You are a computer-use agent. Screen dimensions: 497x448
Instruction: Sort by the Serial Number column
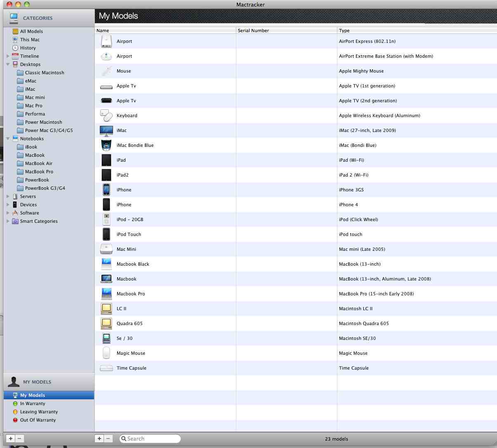click(x=287, y=31)
